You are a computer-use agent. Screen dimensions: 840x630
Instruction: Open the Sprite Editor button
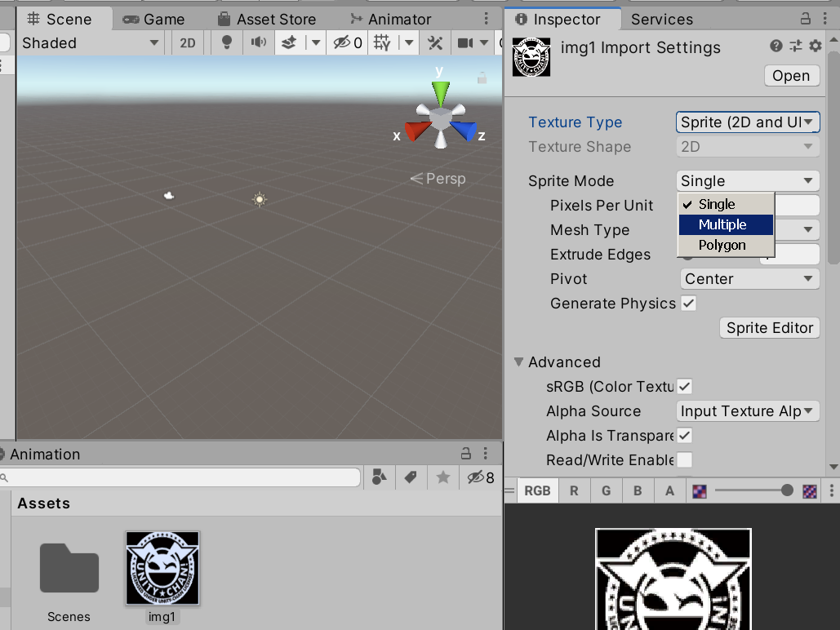(770, 328)
